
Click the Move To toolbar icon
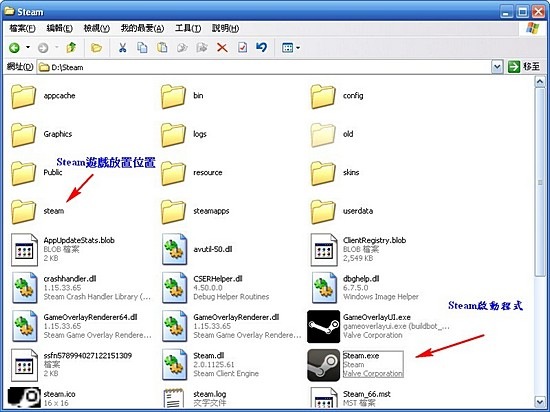[x=182, y=47]
